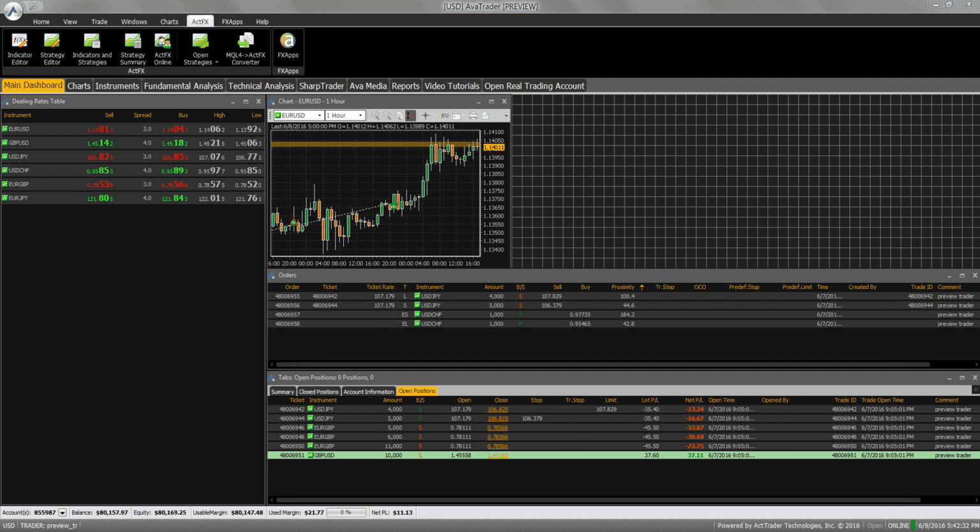The width and height of the screenshot is (980, 532).
Task: Expand the Account(s) selector
Action: [x=62, y=512]
